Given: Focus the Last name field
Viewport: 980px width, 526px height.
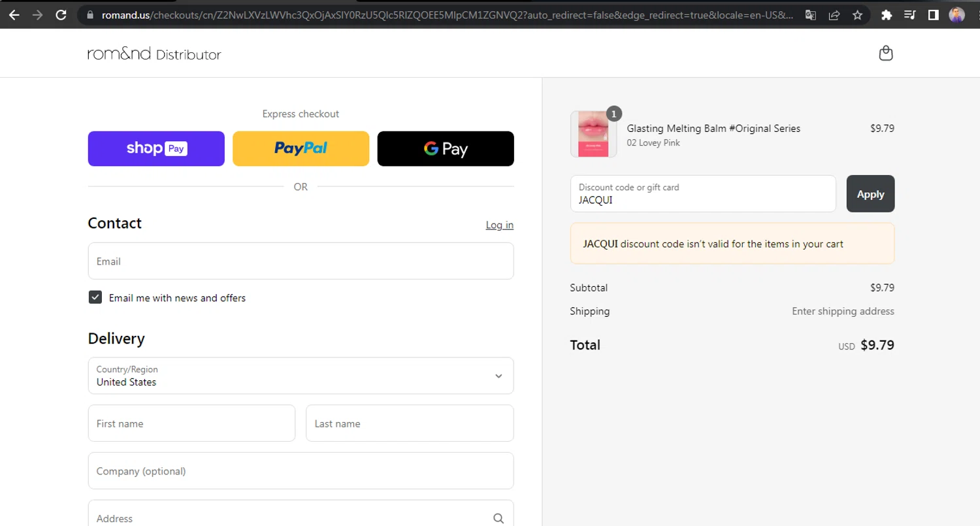Looking at the screenshot, I should pyautogui.click(x=410, y=423).
